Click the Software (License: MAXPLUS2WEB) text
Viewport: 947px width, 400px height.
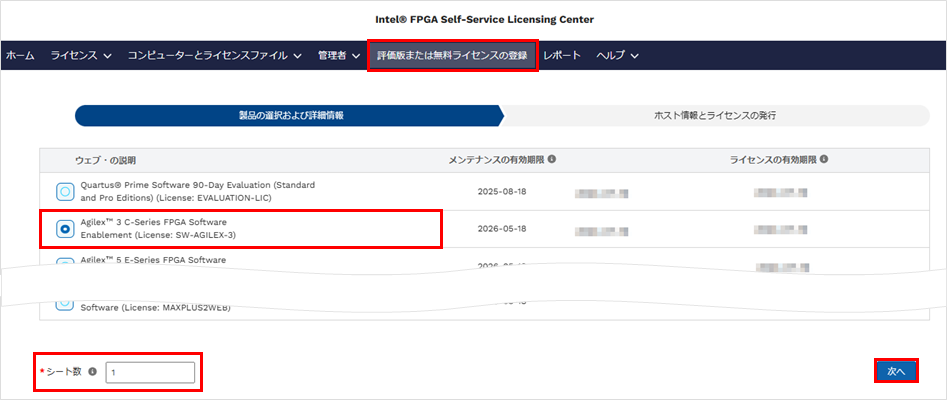(x=156, y=308)
